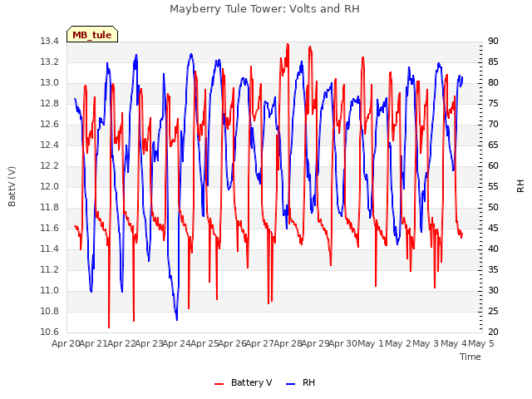532x399 pixels.
Task: Click the 90 tick on right axis
Action: coord(493,41)
